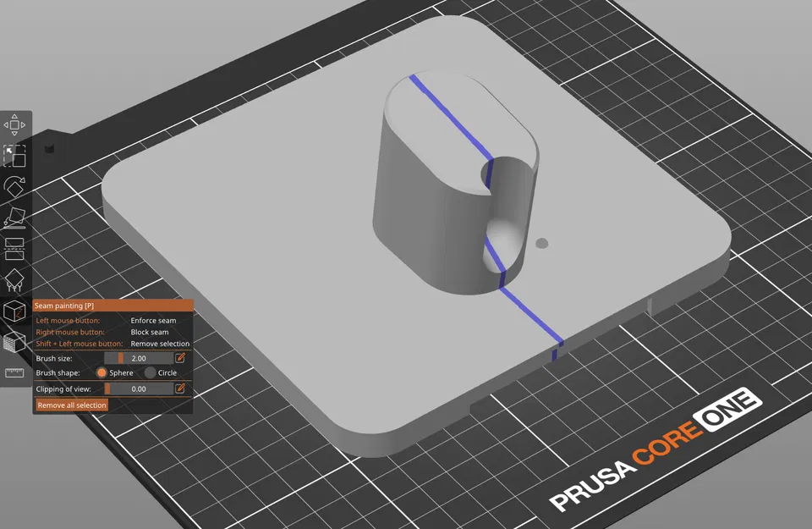Click the Remove selection label
This screenshot has height=529, width=812.
point(160,344)
